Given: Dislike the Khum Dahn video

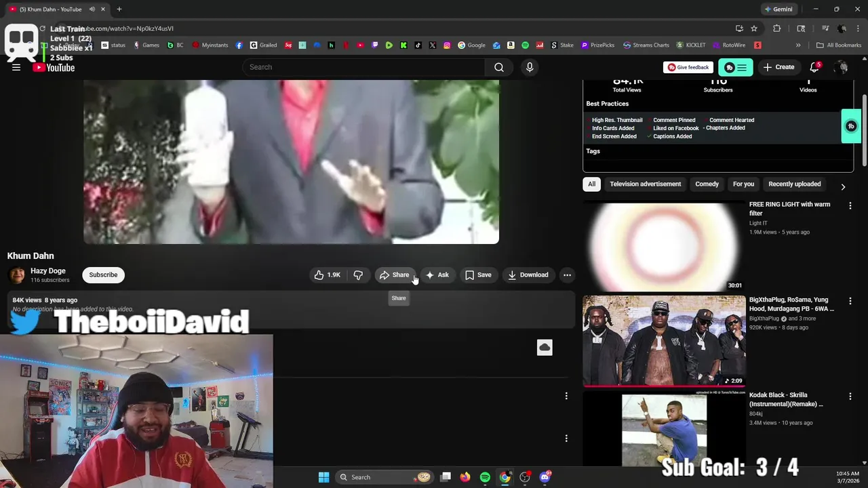Looking at the screenshot, I should (358, 274).
